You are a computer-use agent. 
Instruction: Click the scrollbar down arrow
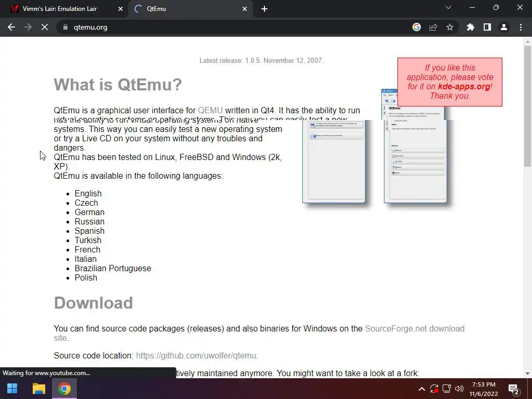(x=527, y=374)
